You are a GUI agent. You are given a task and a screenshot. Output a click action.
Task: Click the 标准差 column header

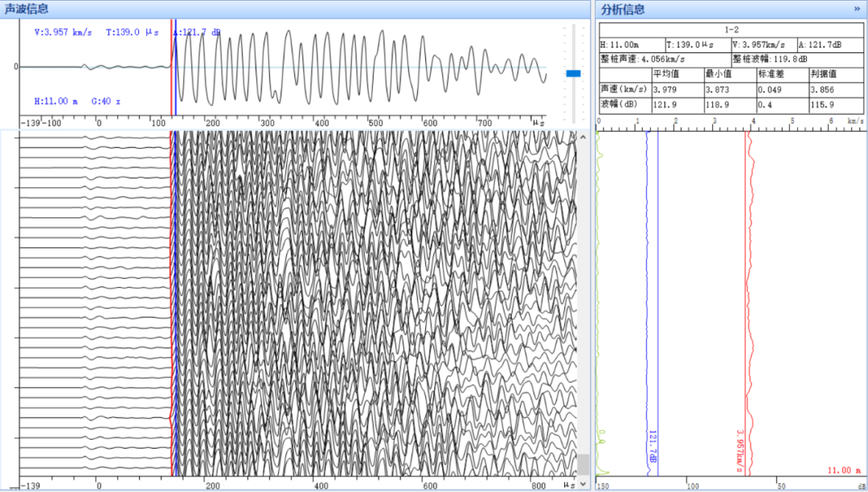[x=784, y=74]
